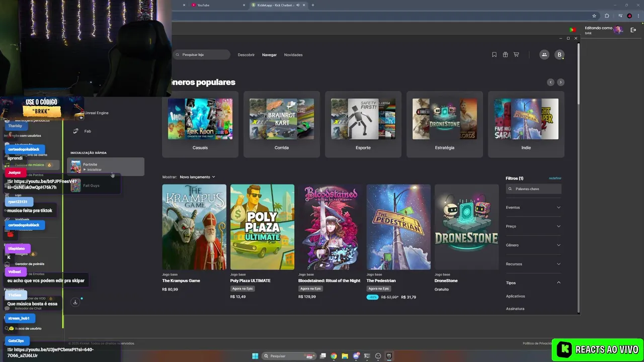The width and height of the screenshot is (644, 362).
Task: Select the Aplicativos type filter
Action: tap(515, 296)
